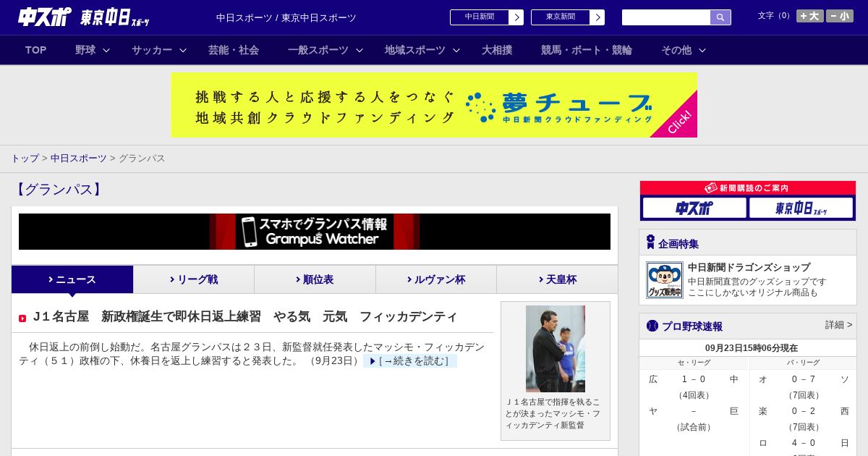Image resolution: width=868 pixels, height=456 pixels.
Task: Switch to the 天皇杯 tab
Action: click(x=557, y=279)
